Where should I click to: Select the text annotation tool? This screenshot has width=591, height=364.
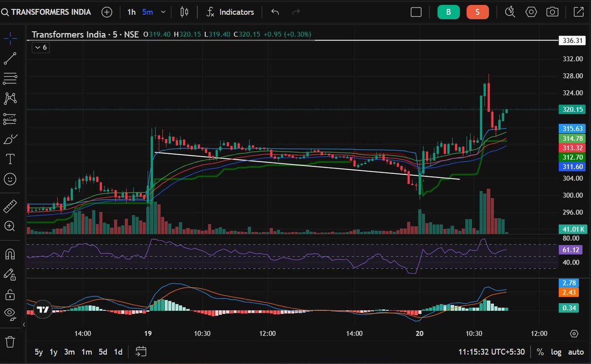pyautogui.click(x=10, y=159)
